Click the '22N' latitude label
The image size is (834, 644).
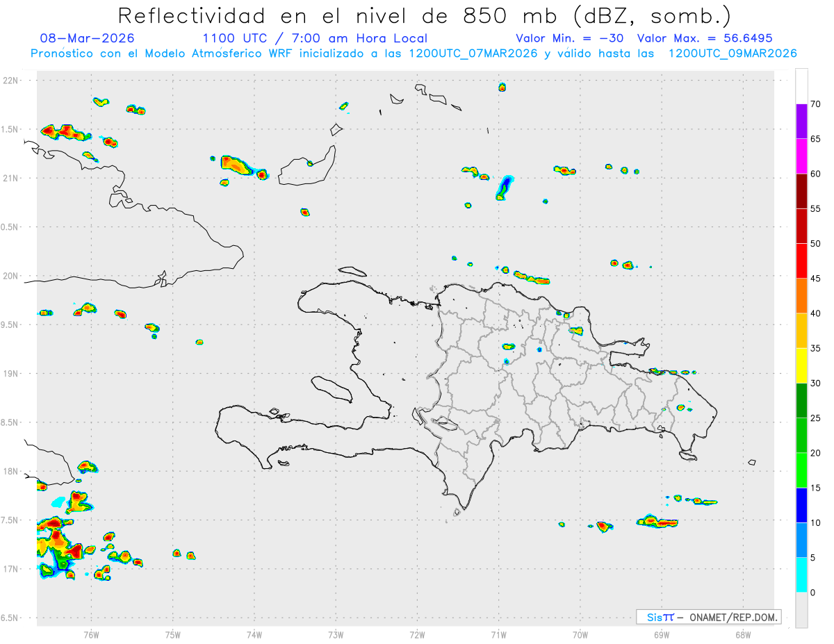[x=10, y=81]
